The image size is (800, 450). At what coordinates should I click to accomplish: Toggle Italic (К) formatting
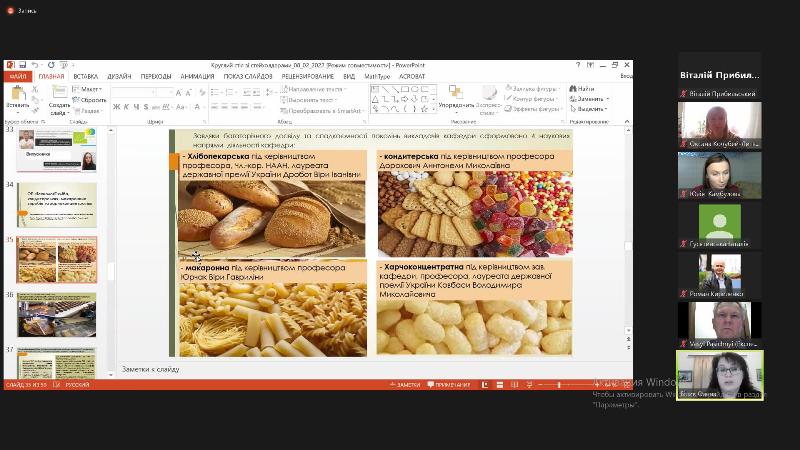tap(126, 107)
